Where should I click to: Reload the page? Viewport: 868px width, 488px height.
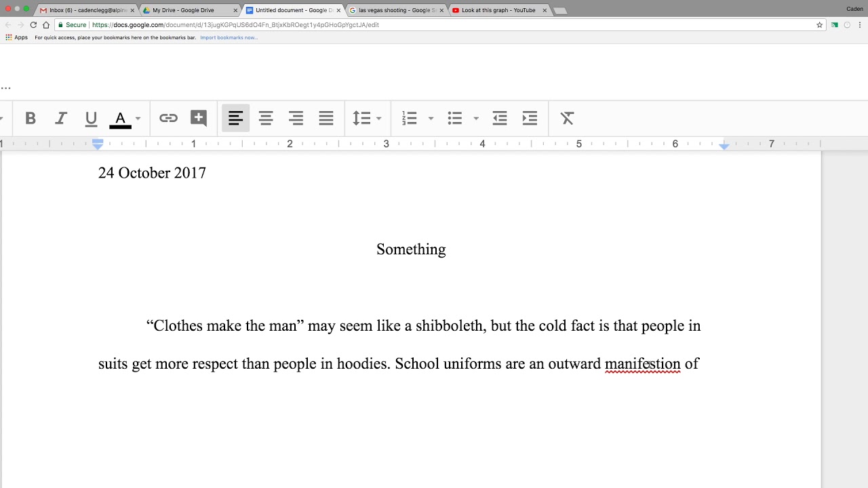[33, 24]
